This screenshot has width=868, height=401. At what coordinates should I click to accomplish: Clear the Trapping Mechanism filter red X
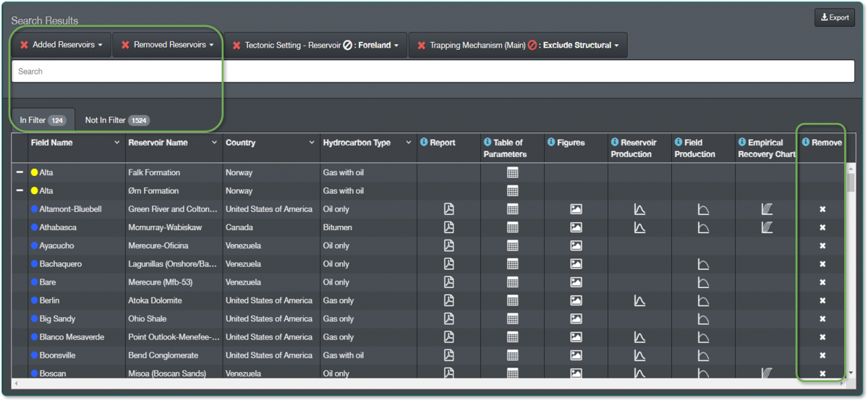(x=421, y=45)
